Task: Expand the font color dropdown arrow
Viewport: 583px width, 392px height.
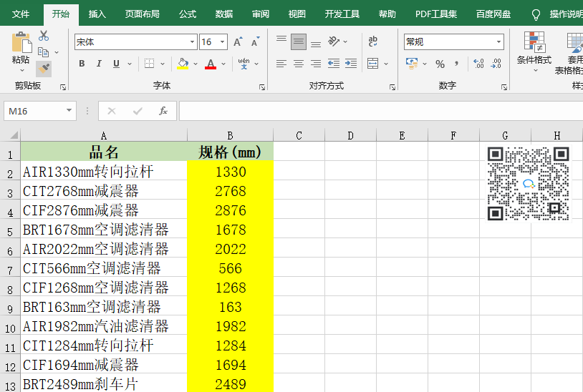Action: (223, 64)
